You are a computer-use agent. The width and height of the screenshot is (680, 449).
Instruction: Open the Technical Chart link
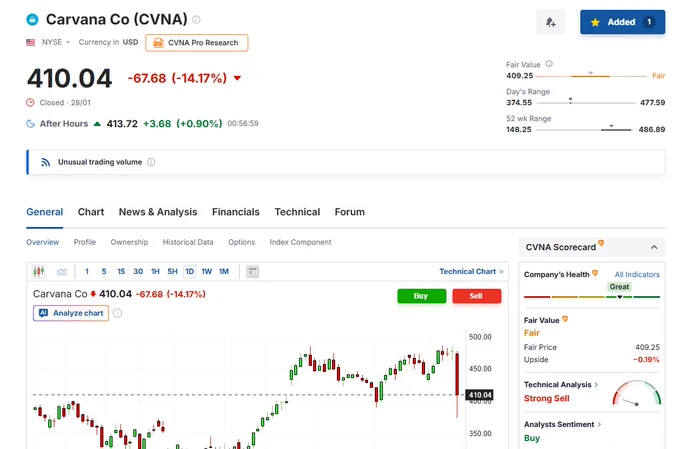(x=471, y=272)
